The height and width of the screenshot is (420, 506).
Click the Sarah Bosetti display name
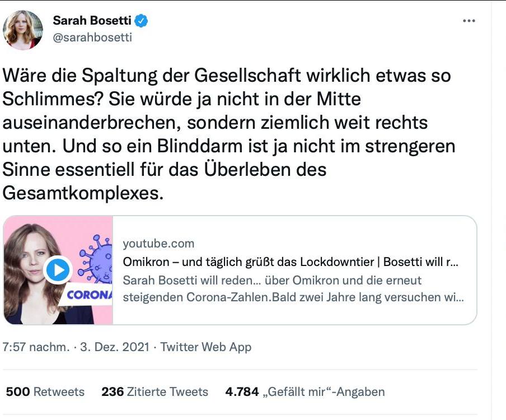click(92, 21)
